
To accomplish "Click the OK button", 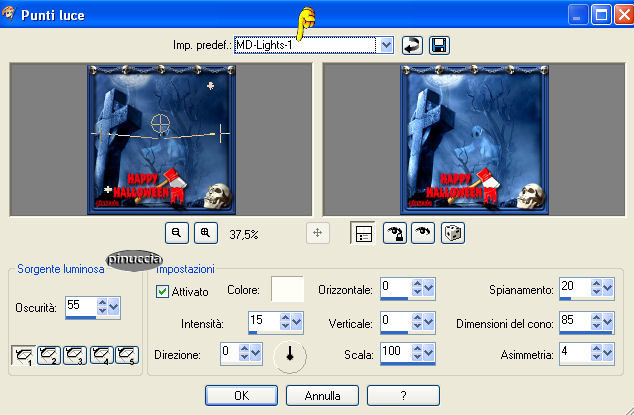I will point(241,395).
